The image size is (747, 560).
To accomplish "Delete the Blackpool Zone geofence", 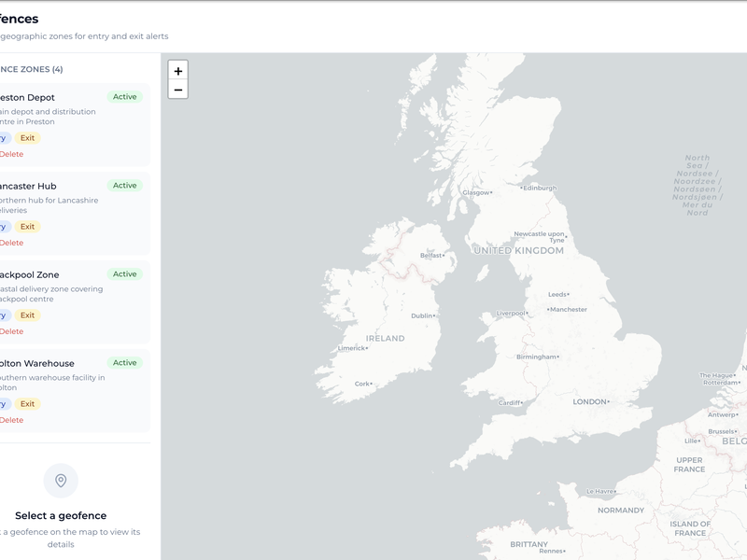I will tap(12, 331).
